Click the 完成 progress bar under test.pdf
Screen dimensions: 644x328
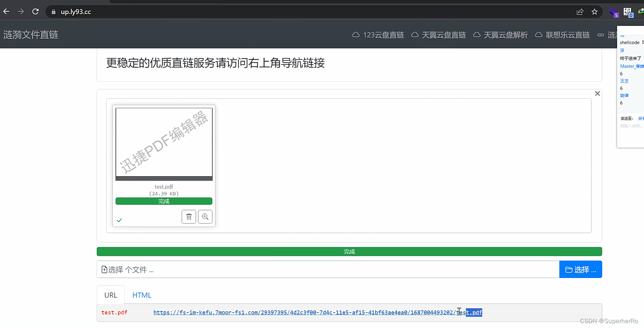(x=164, y=201)
